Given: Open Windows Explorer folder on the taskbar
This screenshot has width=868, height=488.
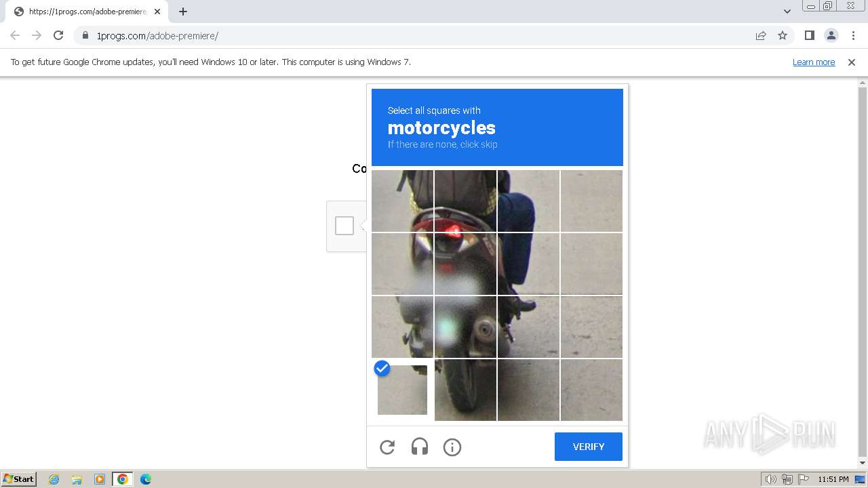Looking at the screenshot, I should (77, 479).
